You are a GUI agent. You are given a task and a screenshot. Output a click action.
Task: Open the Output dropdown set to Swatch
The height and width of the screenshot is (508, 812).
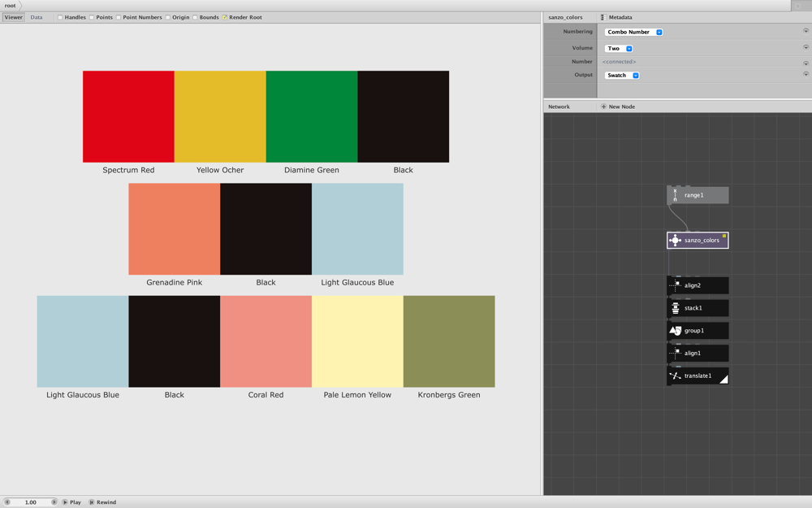coord(622,76)
